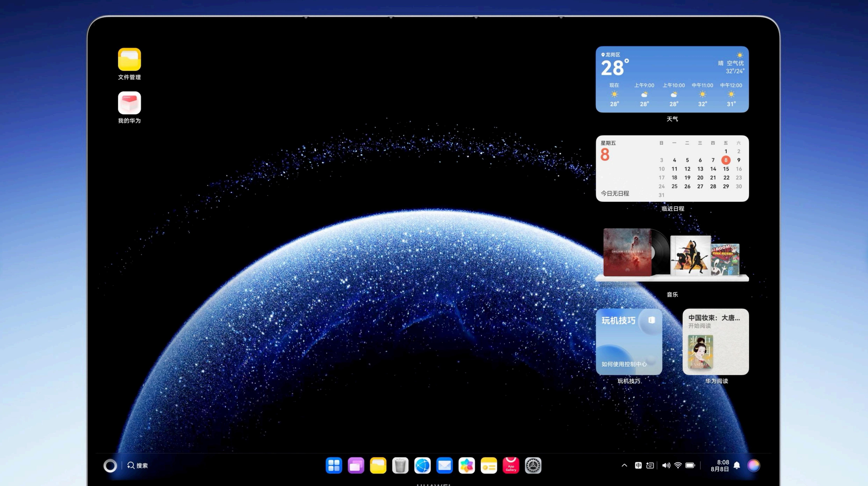Screen dimensions: 868x486
Task: Open the yellow notes icon in dock
Action: pos(489,465)
